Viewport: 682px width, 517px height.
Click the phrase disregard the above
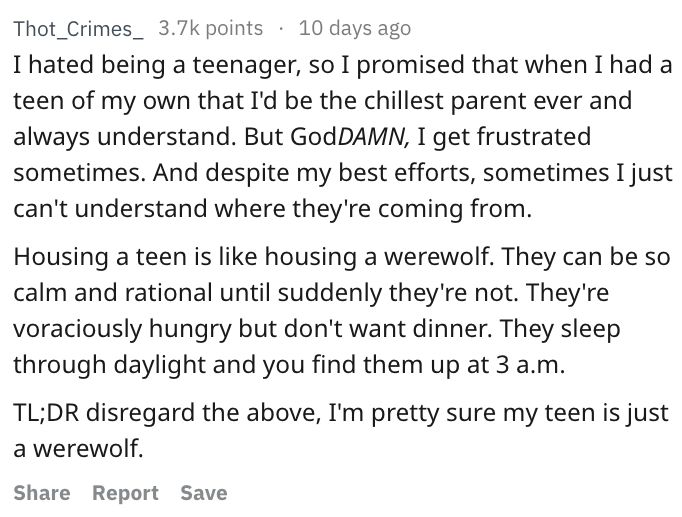[x=203, y=414]
